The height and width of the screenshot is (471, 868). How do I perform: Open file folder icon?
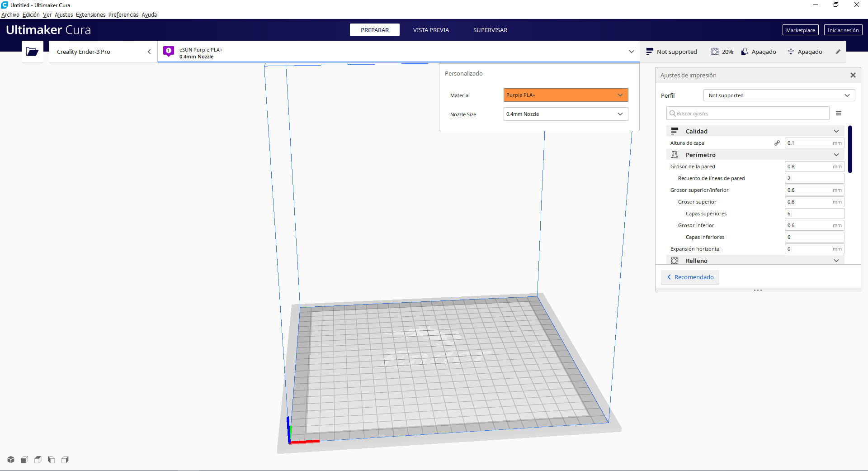(32, 52)
